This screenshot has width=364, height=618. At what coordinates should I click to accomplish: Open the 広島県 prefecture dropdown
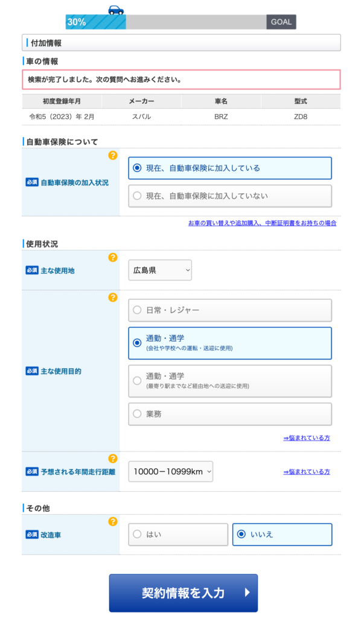click(160, 270)
